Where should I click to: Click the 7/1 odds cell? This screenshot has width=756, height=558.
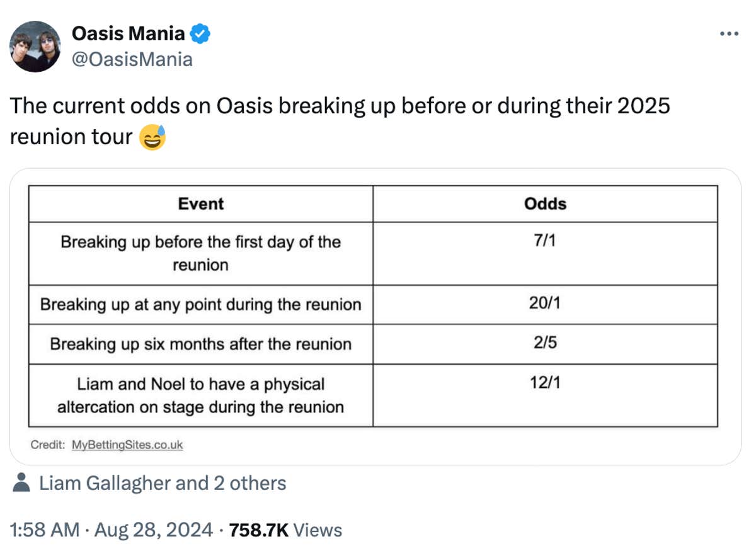click(x=545, y=242)
